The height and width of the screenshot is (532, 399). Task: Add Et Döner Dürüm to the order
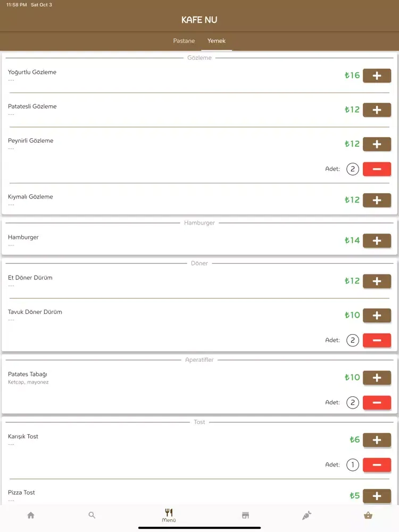(x=377, y=281)
